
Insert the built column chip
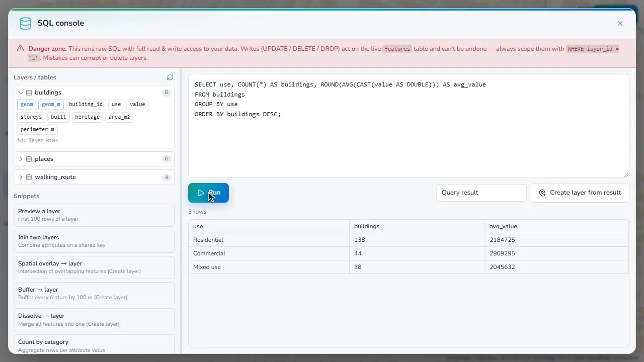pyautogui.click(x=58, y=117)
